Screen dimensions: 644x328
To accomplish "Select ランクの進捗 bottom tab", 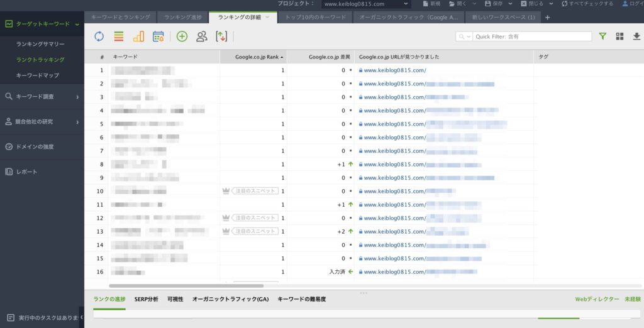I will coord(109,299).
